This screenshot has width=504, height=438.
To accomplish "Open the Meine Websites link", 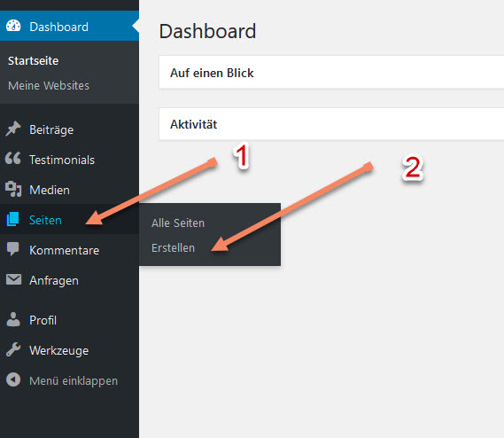I will [49, 86].
